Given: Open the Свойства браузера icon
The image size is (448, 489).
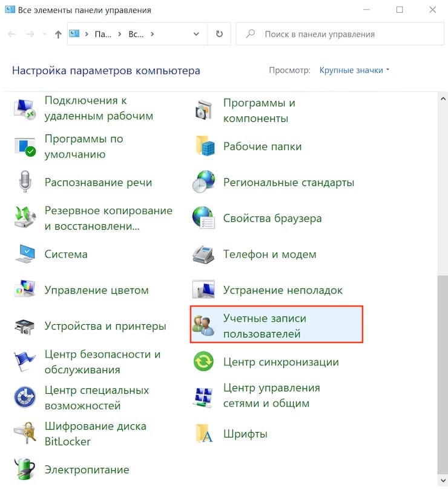Looking at the screenshot, I should 203,218.
